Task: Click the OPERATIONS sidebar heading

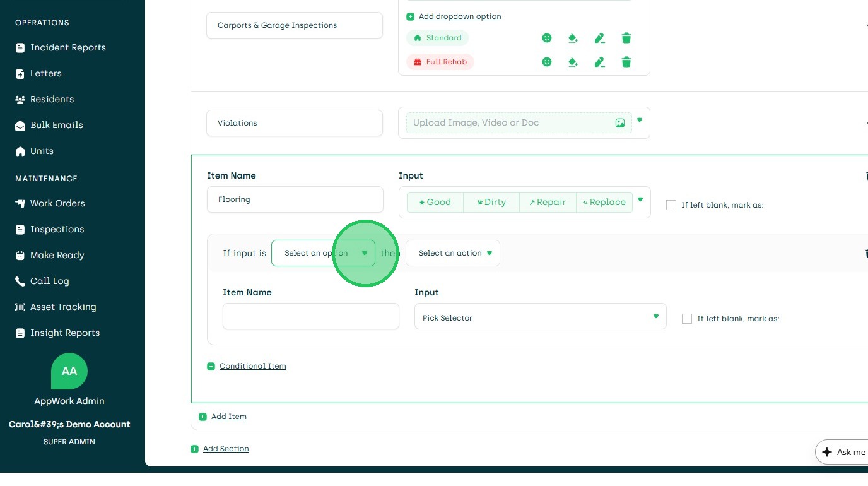Action: coord(42,23)
